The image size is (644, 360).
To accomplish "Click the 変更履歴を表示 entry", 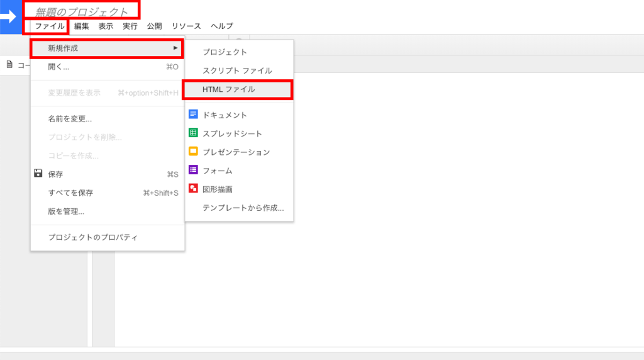I will [x=107, y=93].
